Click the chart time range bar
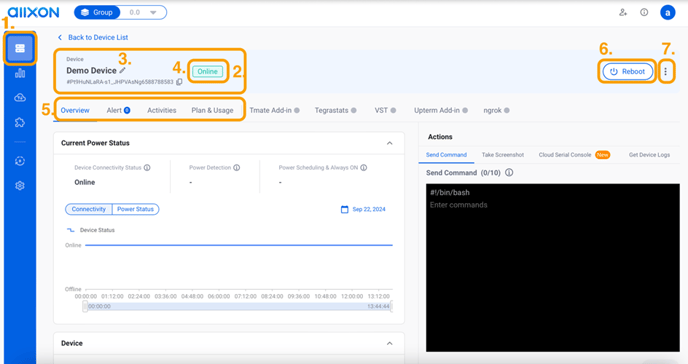Viewport: 688px width, 364px height. click(238, 306)
